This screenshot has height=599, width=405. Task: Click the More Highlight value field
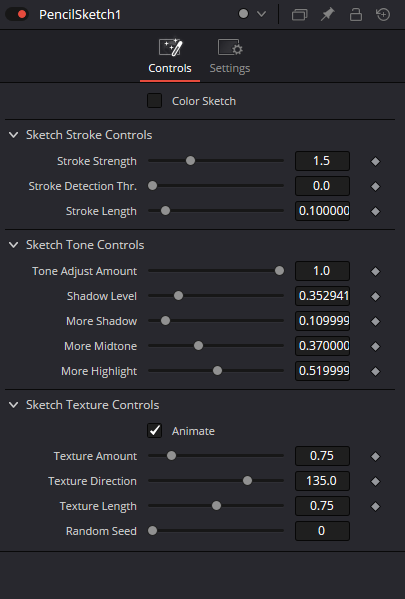322,371
